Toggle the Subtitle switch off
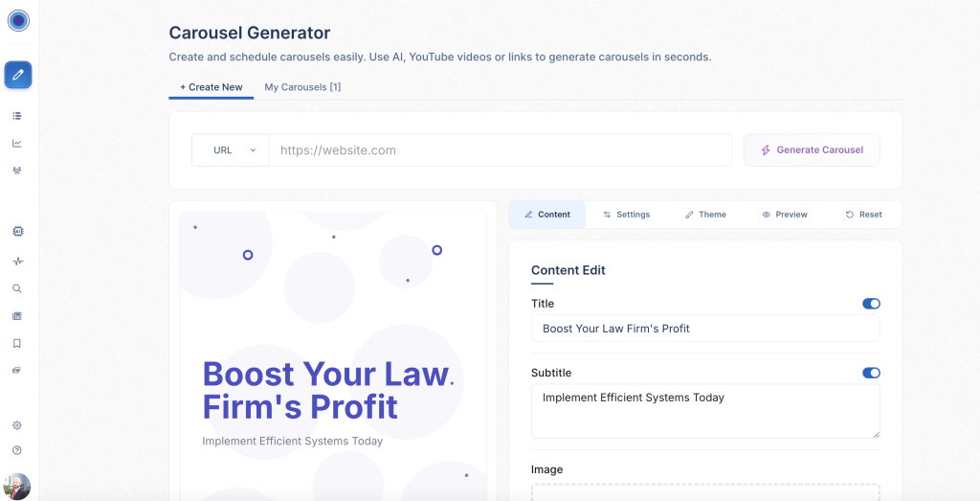The width and height of the screenshot is (980, 501). [x=871, y=373]
